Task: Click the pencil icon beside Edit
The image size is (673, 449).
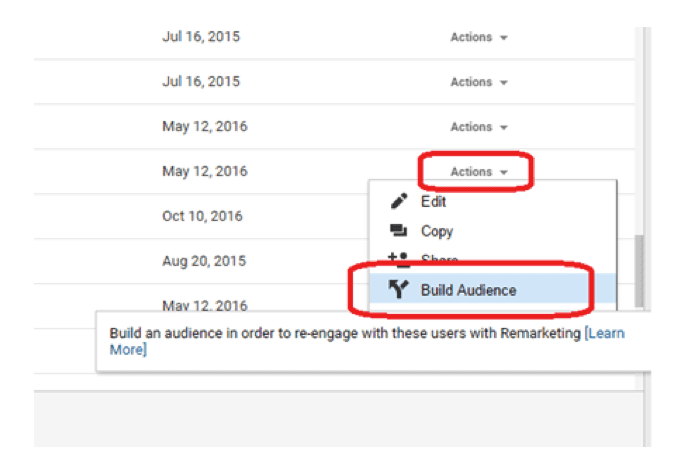Action: (396, 202)
